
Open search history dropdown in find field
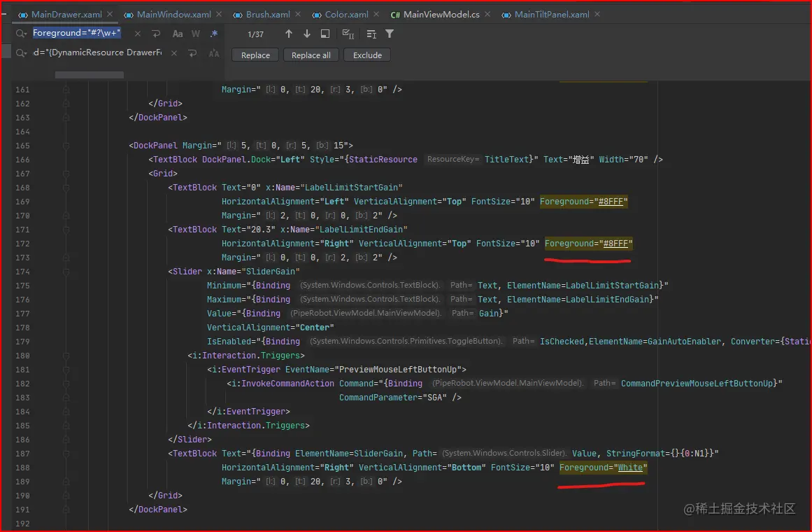(x=22, y=34)
